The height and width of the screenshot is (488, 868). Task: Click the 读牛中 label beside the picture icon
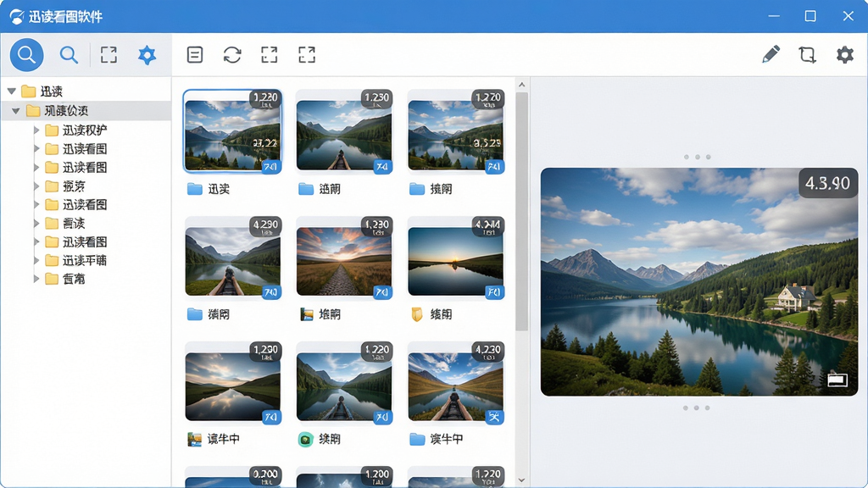click(224, 440)
